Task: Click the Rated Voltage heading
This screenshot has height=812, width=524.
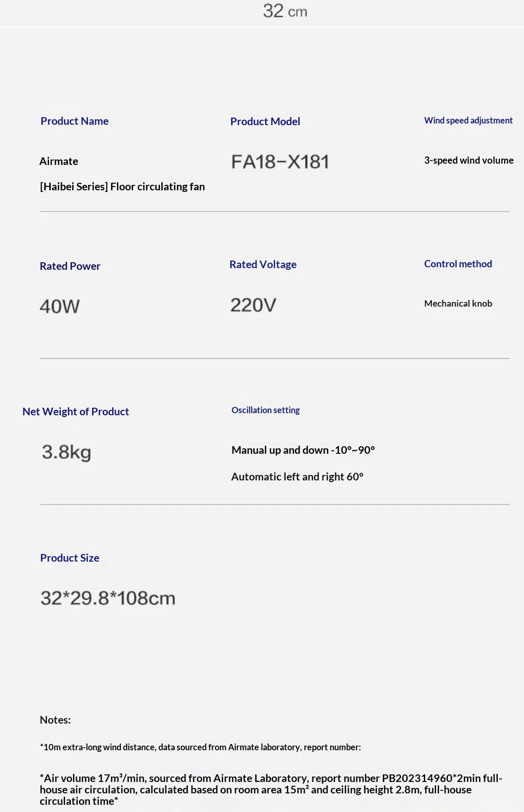Action: (263, 264)
